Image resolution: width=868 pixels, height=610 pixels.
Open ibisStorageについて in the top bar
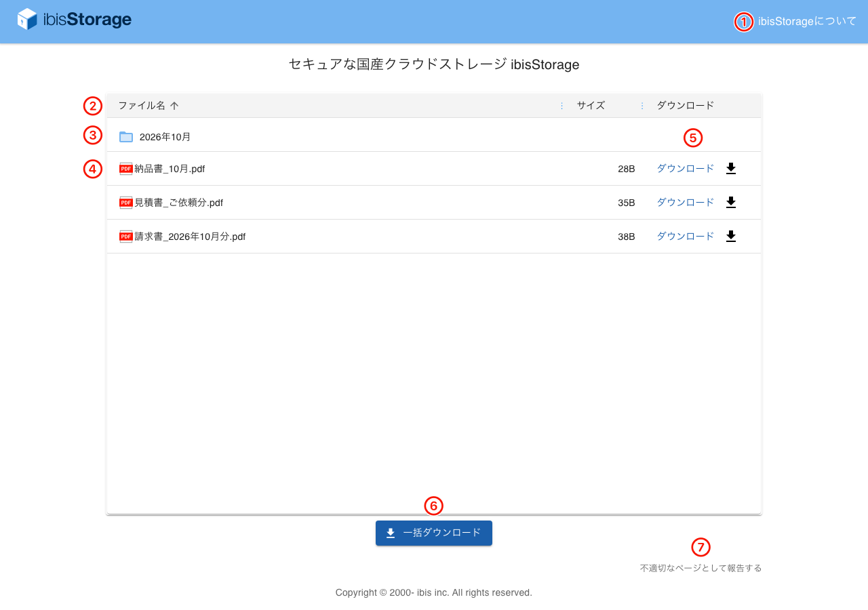coord(808,21)
